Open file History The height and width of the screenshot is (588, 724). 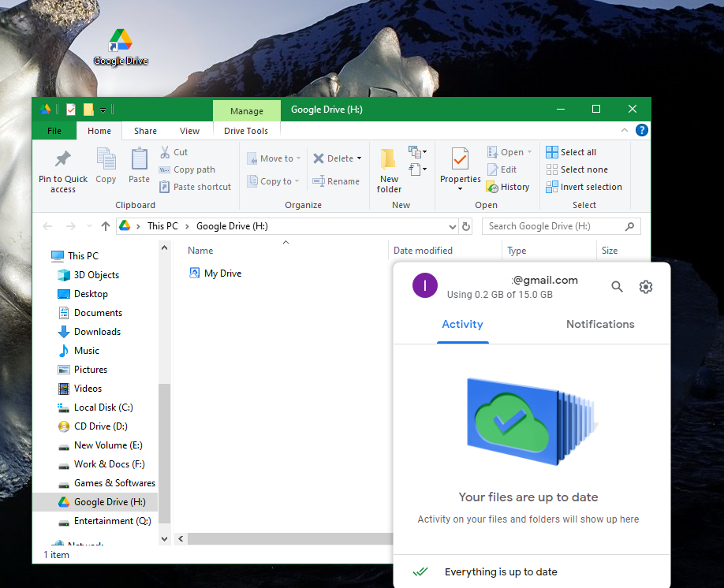pyautogui.click(x=508, y=187)
